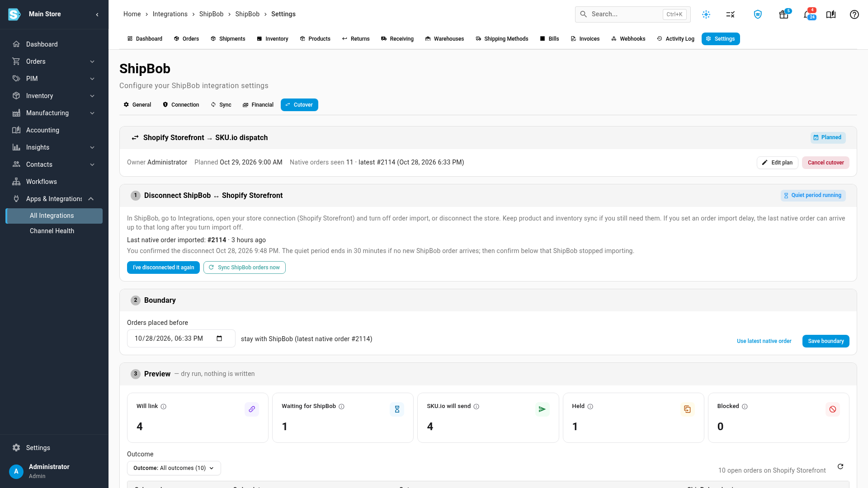
Task: Open Administrator user profile
Action: 54,471
